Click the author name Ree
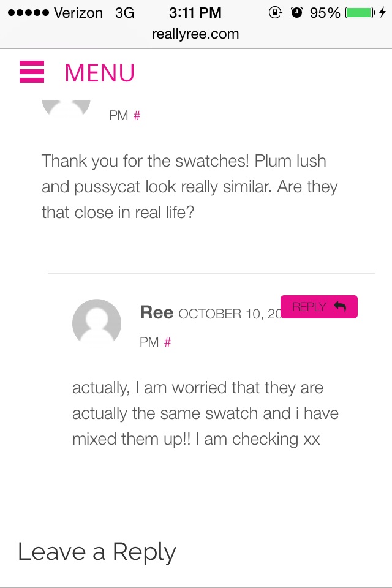392x588 pixels. click(x=156, y=312)
